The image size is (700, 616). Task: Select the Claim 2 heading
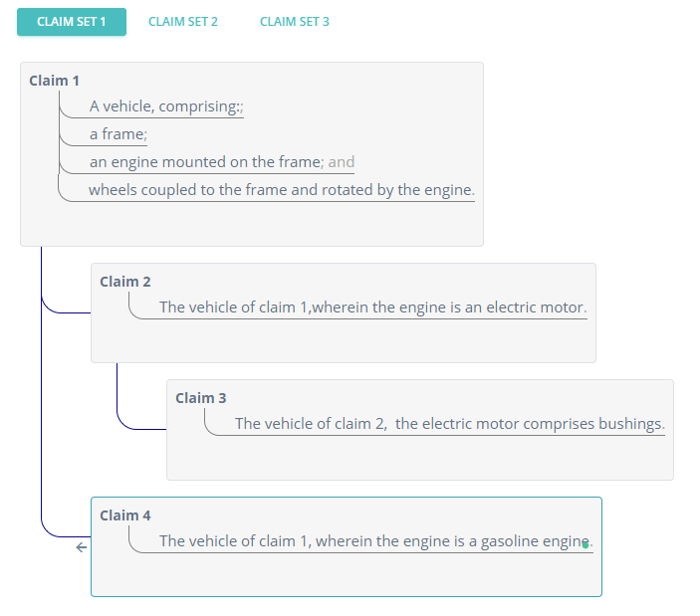125,282
